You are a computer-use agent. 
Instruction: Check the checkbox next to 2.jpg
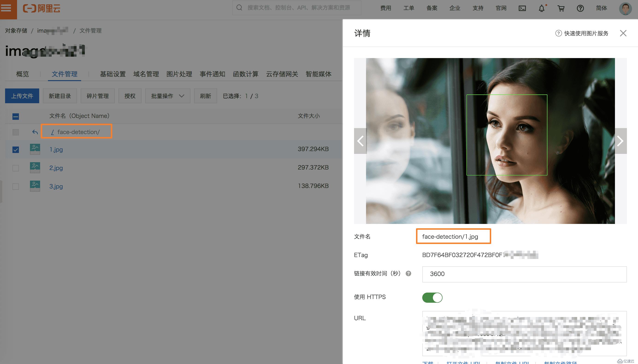15,168
